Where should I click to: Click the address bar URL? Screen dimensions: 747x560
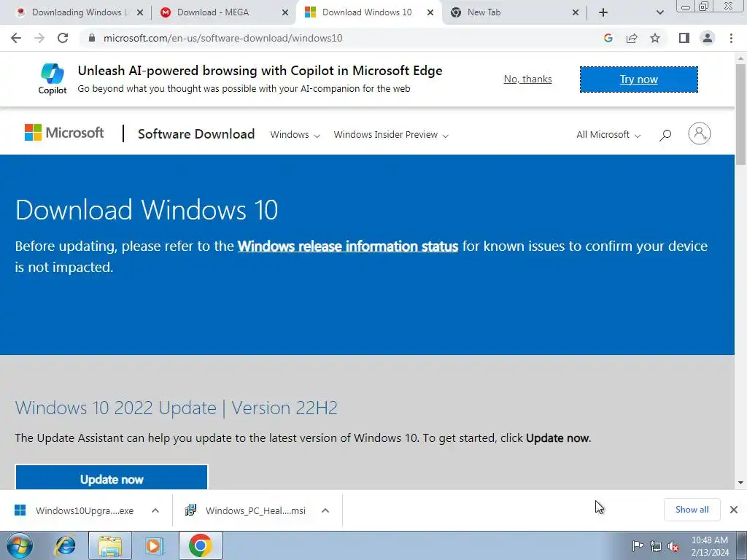[x=223, y=38]
